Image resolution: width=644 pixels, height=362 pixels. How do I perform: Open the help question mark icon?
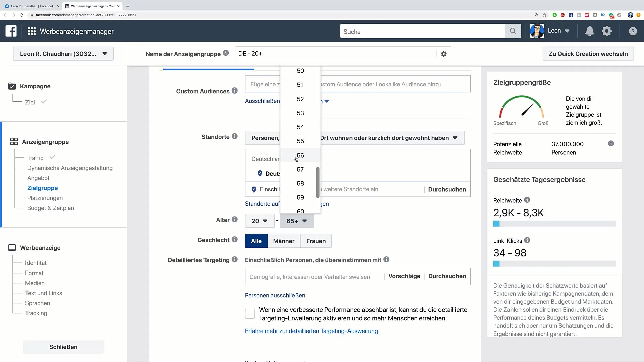[x=633, y=31]
